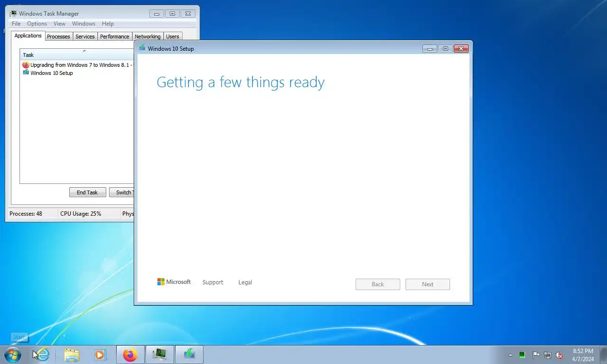
Task: Open the Options menu in Task Manager
Action: coord(37,24)
